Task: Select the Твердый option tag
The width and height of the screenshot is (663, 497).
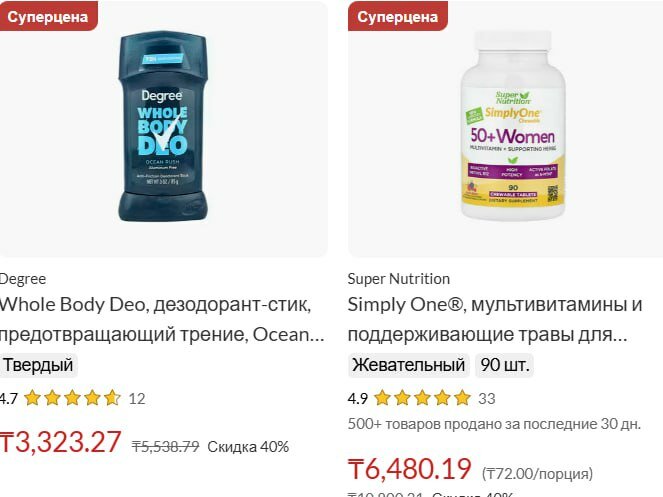Action: [38, 365]
